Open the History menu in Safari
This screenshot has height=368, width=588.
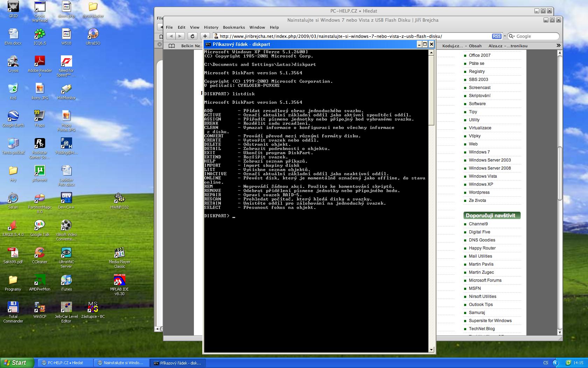click(x=211, y=27)
